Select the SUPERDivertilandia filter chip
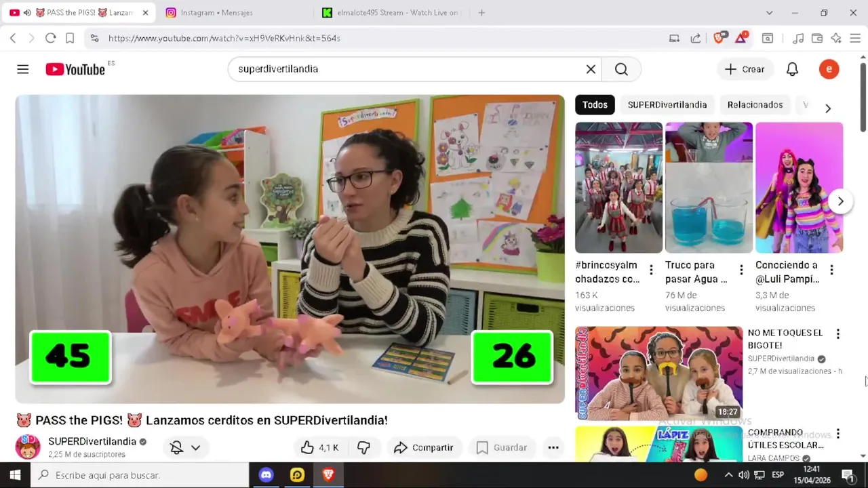The height and width of the screenshot is (488, 868). 667,104
